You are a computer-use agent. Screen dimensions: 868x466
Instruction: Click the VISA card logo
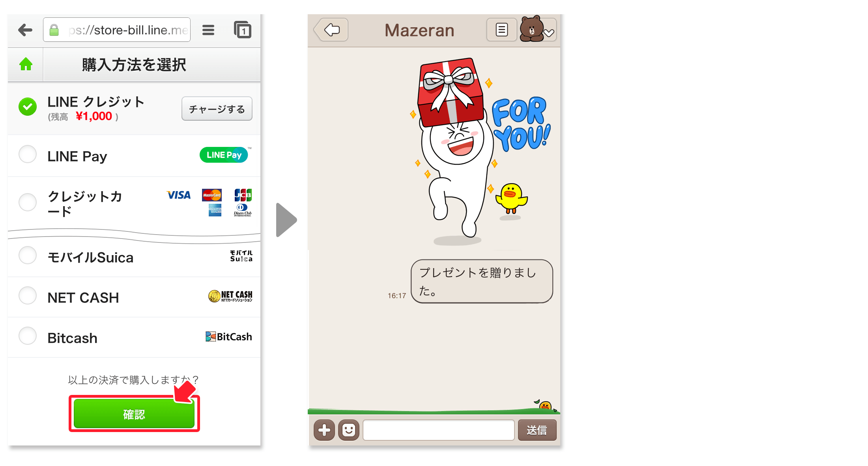pos(179,195)
